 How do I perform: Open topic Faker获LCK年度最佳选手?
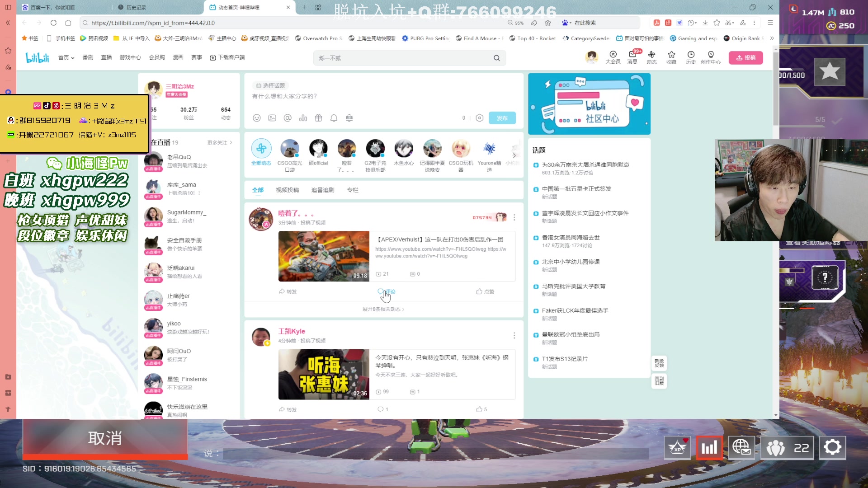(x=575, y=310)
